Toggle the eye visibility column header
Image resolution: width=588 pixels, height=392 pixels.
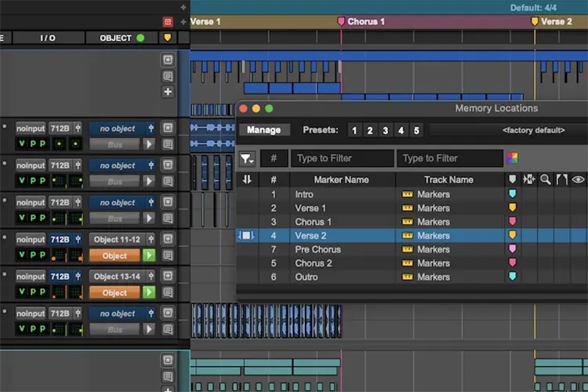(x=578, y=180)
